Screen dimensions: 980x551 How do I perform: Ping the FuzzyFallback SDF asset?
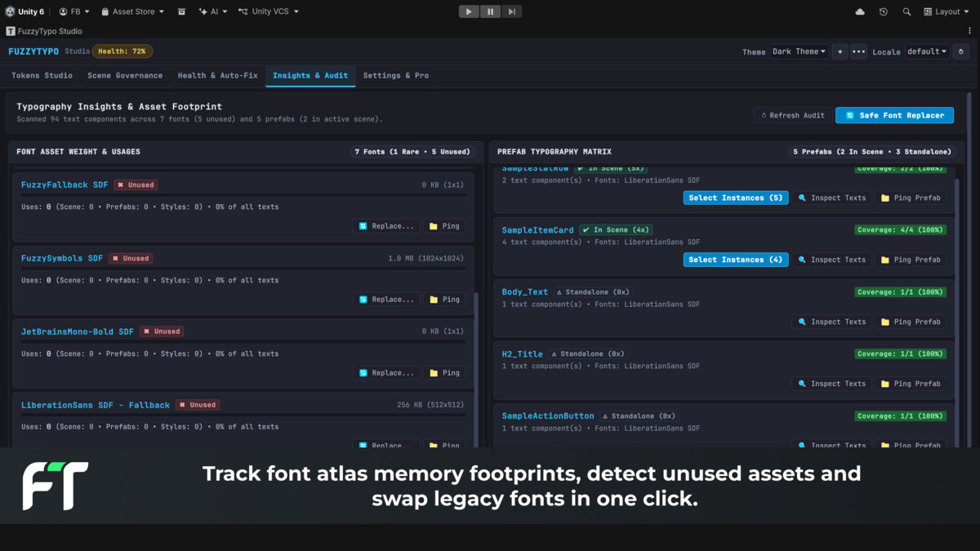(444, 226)
